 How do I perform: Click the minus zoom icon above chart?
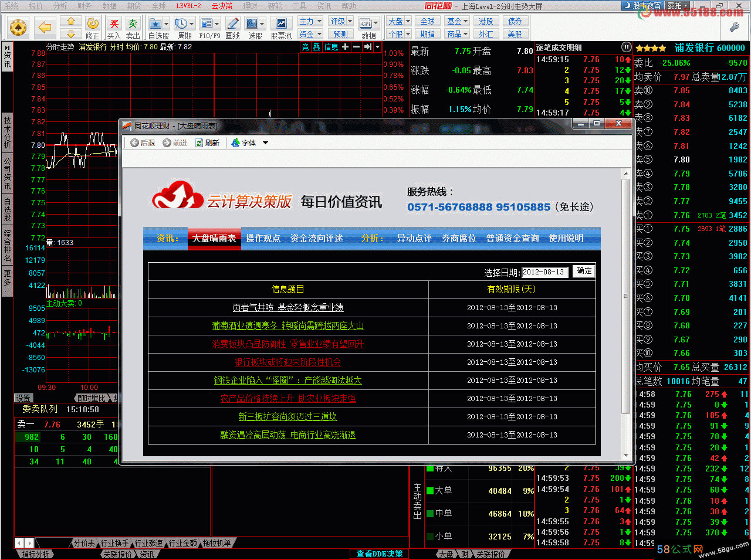click(356, 47)
